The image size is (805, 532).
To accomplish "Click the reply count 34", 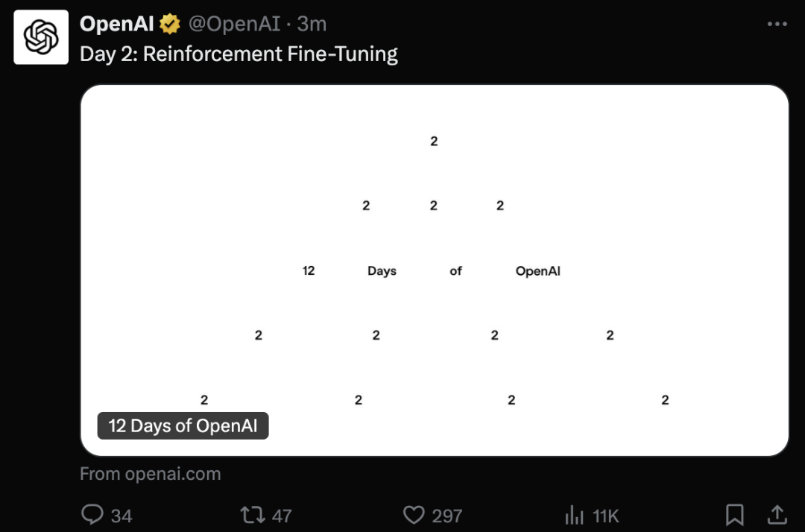I will pos(121,515).
